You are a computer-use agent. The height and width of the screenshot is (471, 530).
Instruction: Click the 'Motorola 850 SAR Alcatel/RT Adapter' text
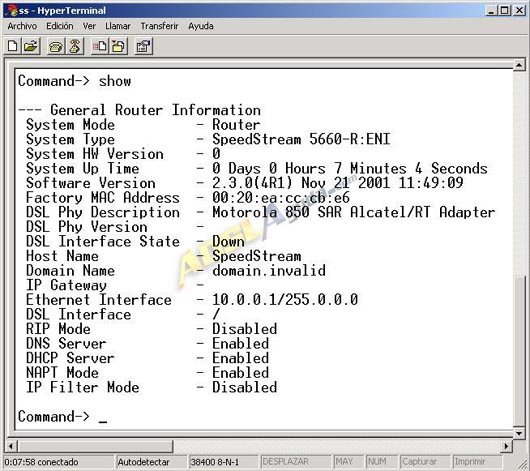(354, 212)
